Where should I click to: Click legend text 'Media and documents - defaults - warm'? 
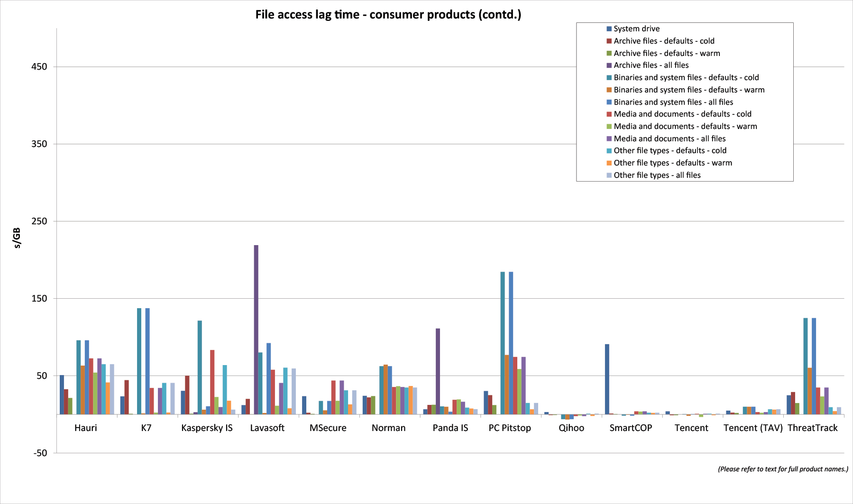click(685, 127)
